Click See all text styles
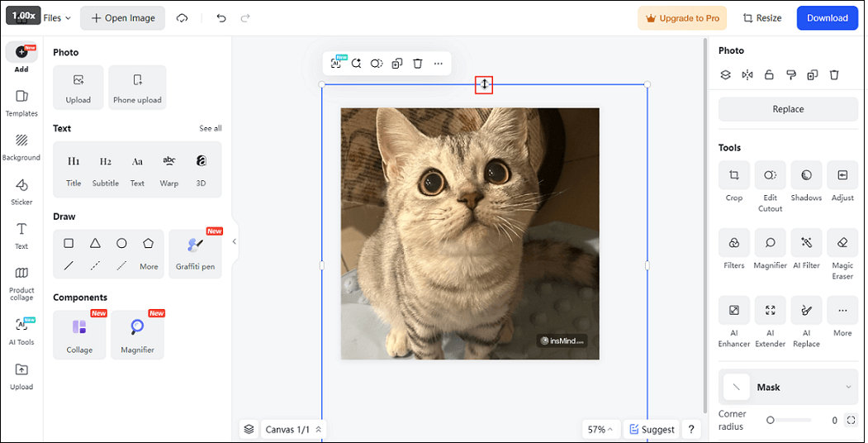Image resolution: width=868 pixels, height=443 pixels. coord(211,128)
